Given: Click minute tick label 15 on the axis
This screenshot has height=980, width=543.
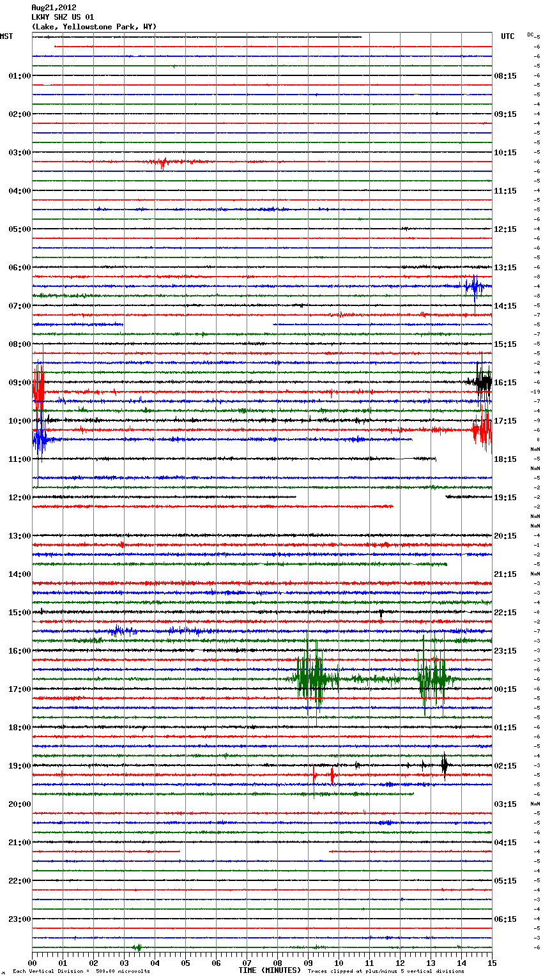Looking at the screenshot, I should click(x=492, y=963).
